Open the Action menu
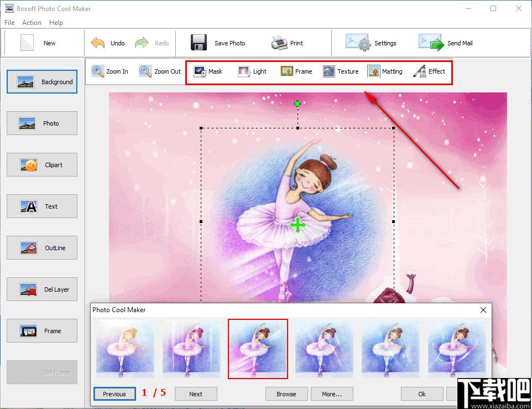The image size is (532, 409). [x=32, y=22]
